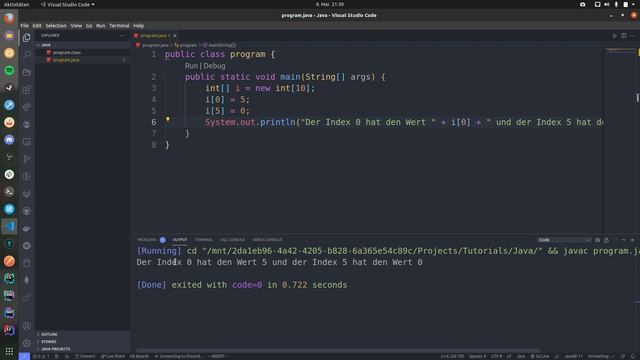Open the View menu
This screenshot has width=640, height=360.
pos(76,25)
